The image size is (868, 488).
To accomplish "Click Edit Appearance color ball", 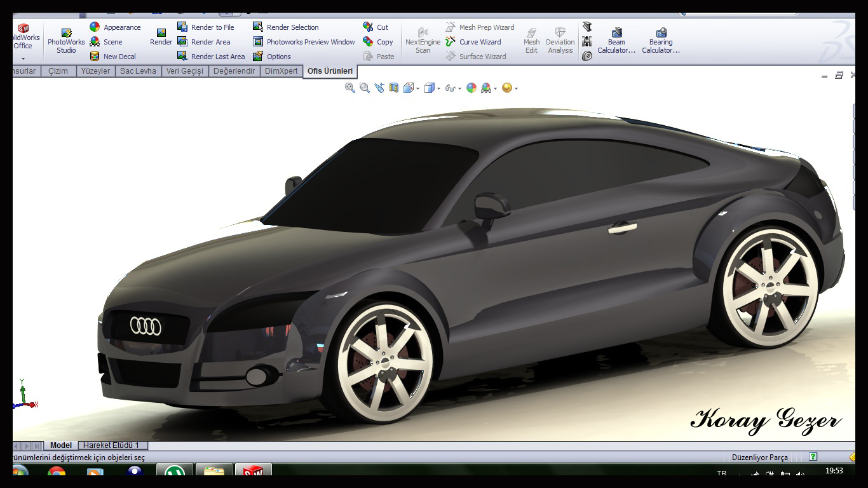I will pos(471,88).
